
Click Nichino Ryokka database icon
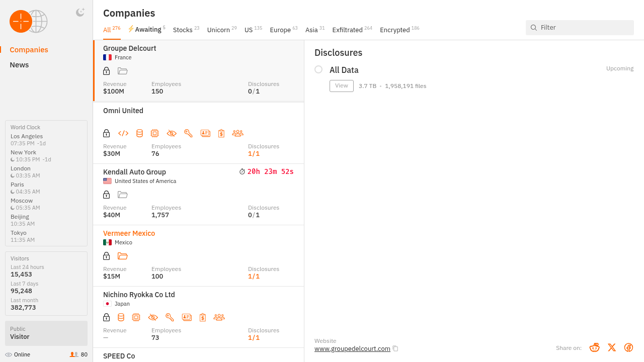[121, 317]
